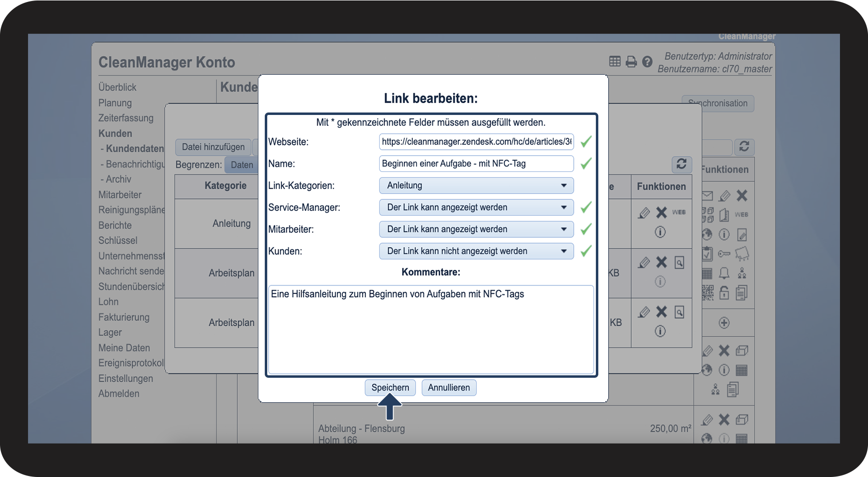
Task: Open the floor plan door icon
Action: click(x=725, y=215)
